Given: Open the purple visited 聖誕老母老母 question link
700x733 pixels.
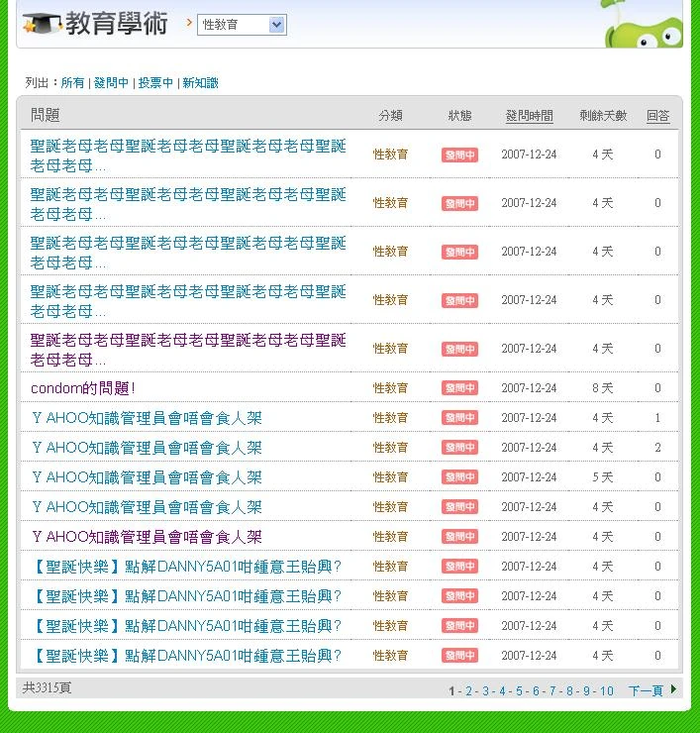Looking at the screenshot, I should (x=188, y=350).
